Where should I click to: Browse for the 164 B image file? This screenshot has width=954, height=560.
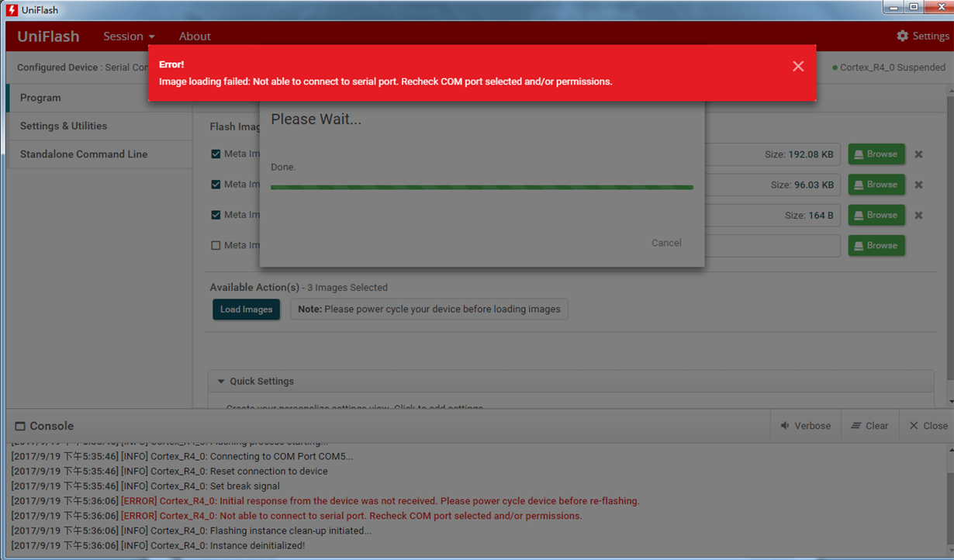click(876, 215)
